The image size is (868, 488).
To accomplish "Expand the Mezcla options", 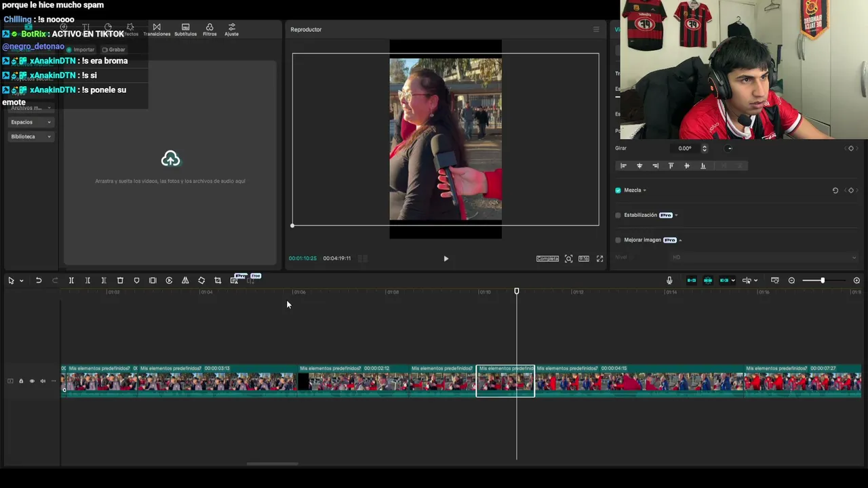I will [644, 190].
